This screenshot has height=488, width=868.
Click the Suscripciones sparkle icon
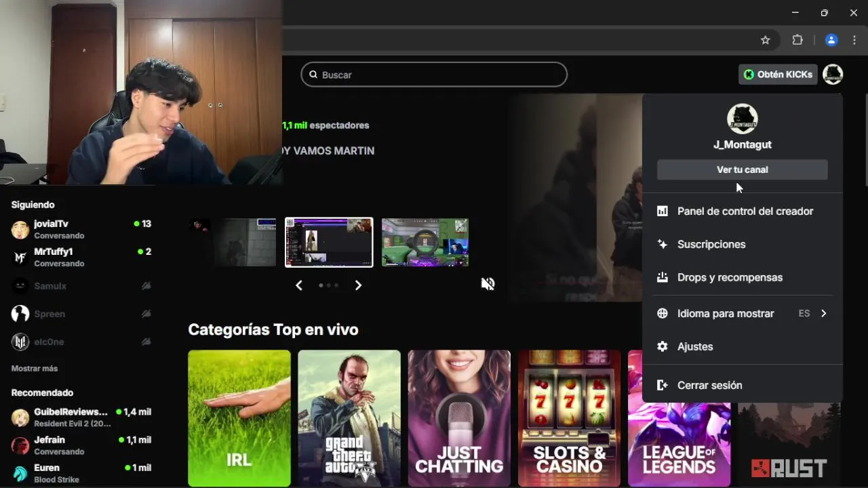click(x=663, y=244)
